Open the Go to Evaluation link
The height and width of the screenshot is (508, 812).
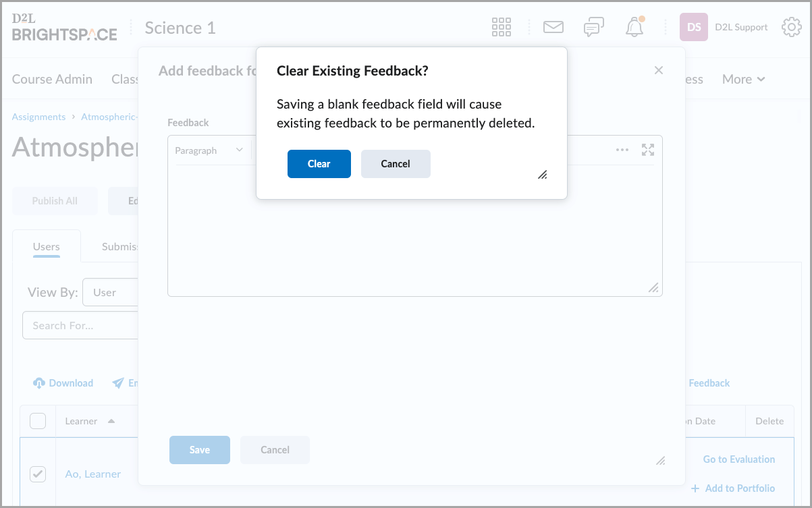coord(738,459)
